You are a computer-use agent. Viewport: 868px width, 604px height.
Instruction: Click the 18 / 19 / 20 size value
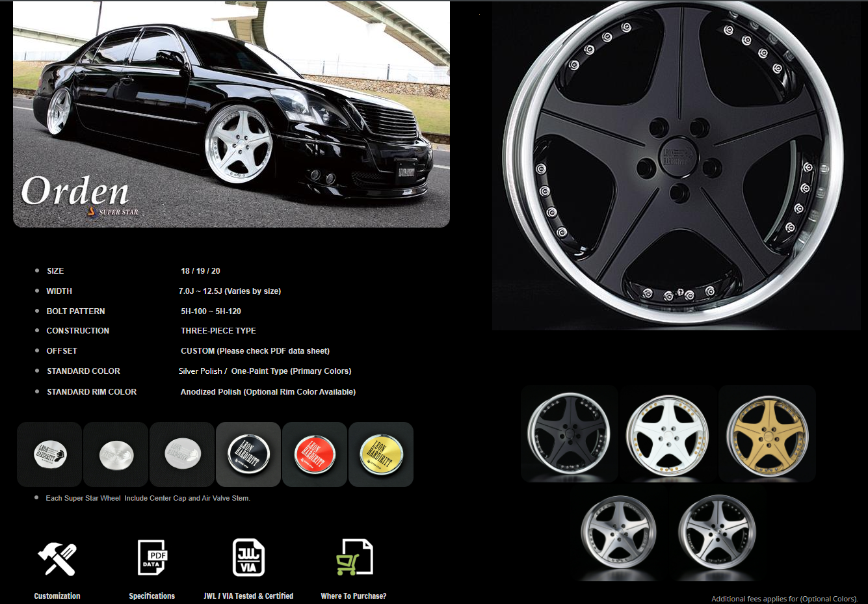[200, 271]
